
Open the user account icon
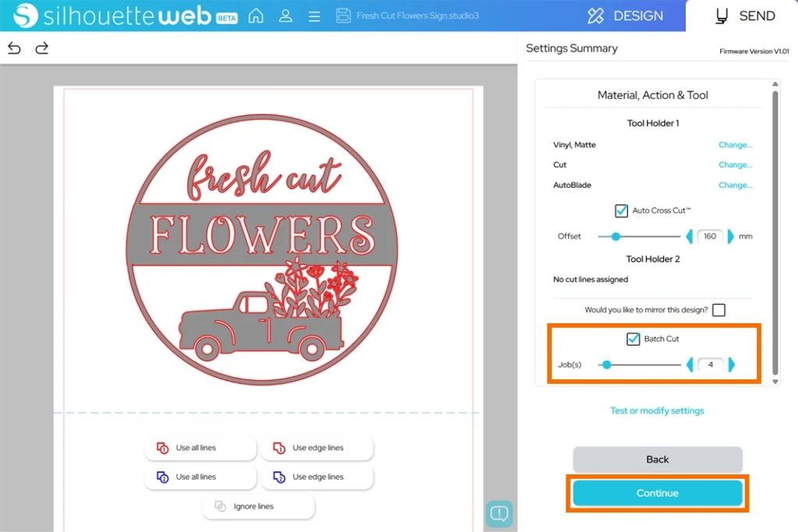[285, 16]
